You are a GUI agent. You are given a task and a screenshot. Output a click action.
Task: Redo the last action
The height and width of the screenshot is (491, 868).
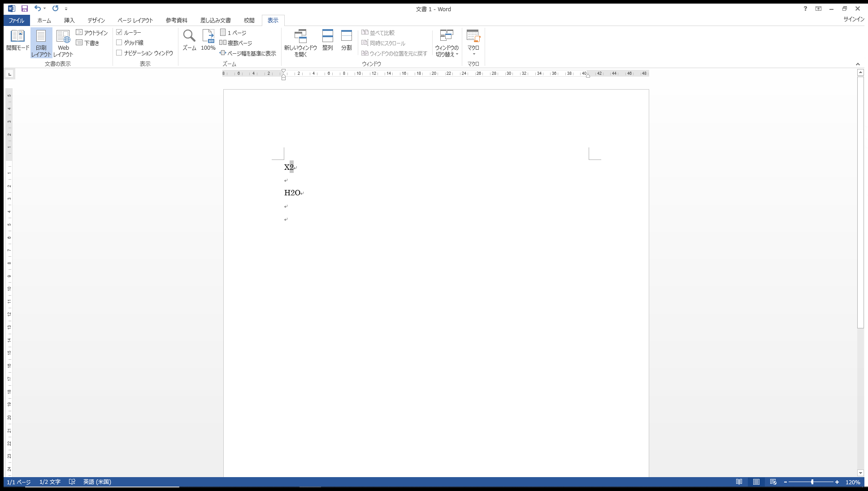(55, 9)
